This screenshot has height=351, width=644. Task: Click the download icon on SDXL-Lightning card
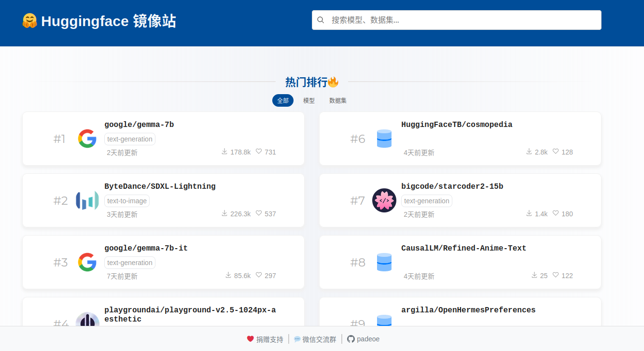[224, 213]
